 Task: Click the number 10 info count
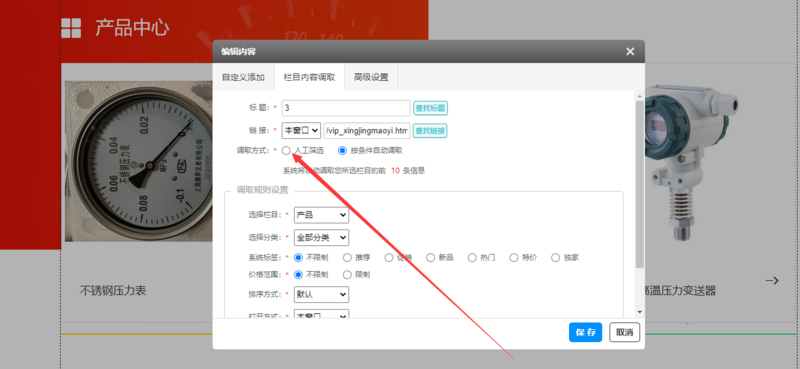(x=395, y=171)
